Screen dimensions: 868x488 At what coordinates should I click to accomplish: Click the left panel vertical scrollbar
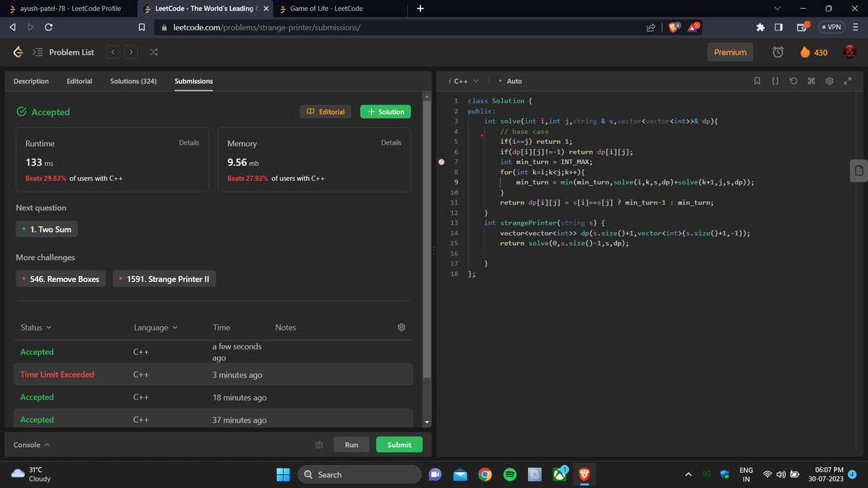click(x=427, y=239)
